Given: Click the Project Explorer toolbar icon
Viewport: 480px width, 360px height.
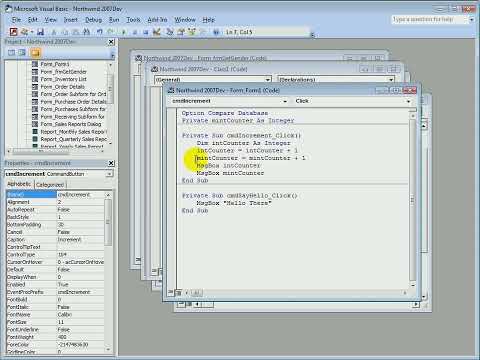Looking at the screenshot, I should (170, 32).
